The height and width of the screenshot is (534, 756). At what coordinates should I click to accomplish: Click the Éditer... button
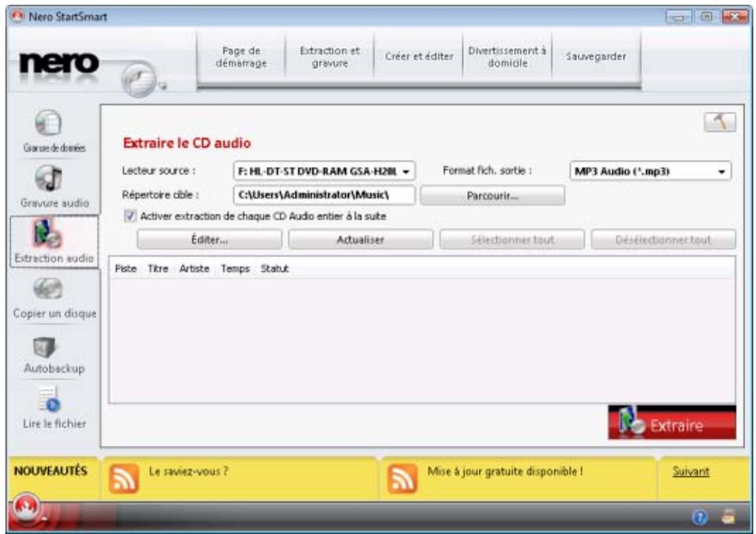210,240
